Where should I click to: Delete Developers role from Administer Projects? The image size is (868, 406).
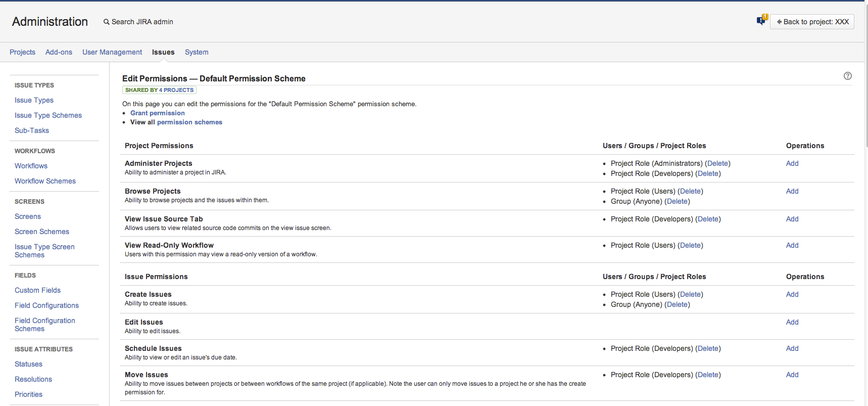[708, 173]
